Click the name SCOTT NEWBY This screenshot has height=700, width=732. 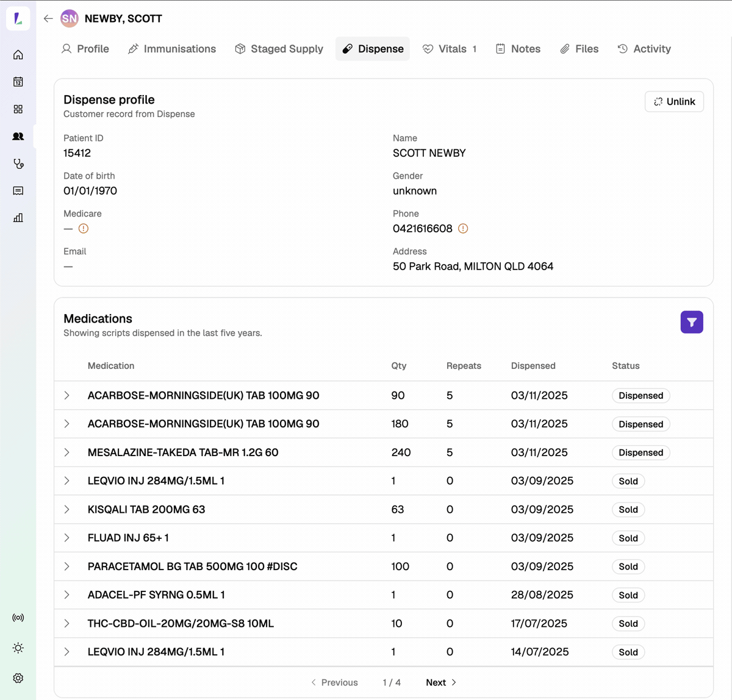click(429, 153)
